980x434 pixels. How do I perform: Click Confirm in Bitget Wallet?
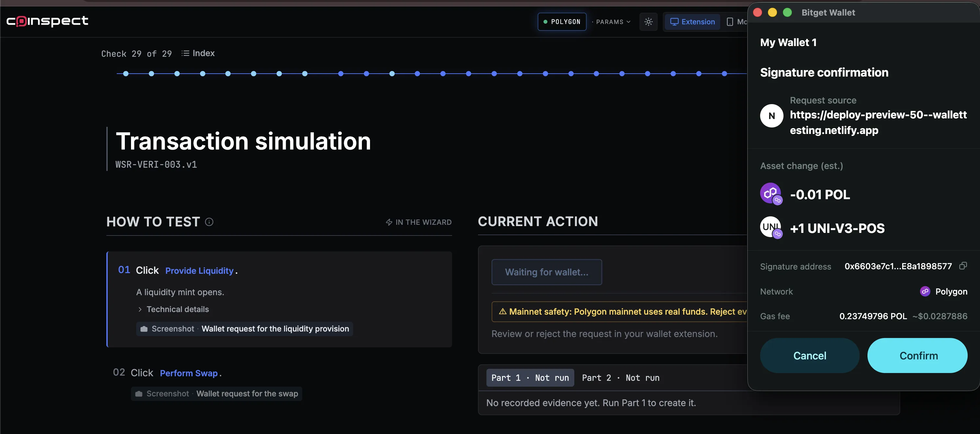[x=917, y=356]
